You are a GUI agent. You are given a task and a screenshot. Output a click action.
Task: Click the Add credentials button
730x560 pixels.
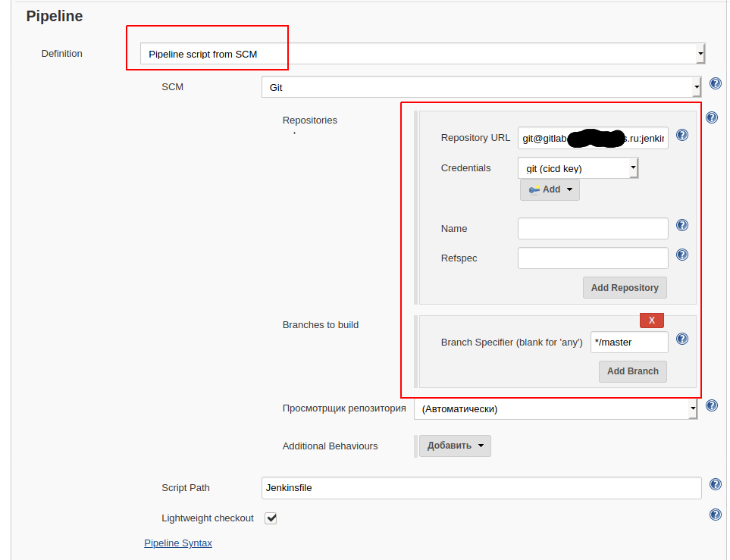550,189
